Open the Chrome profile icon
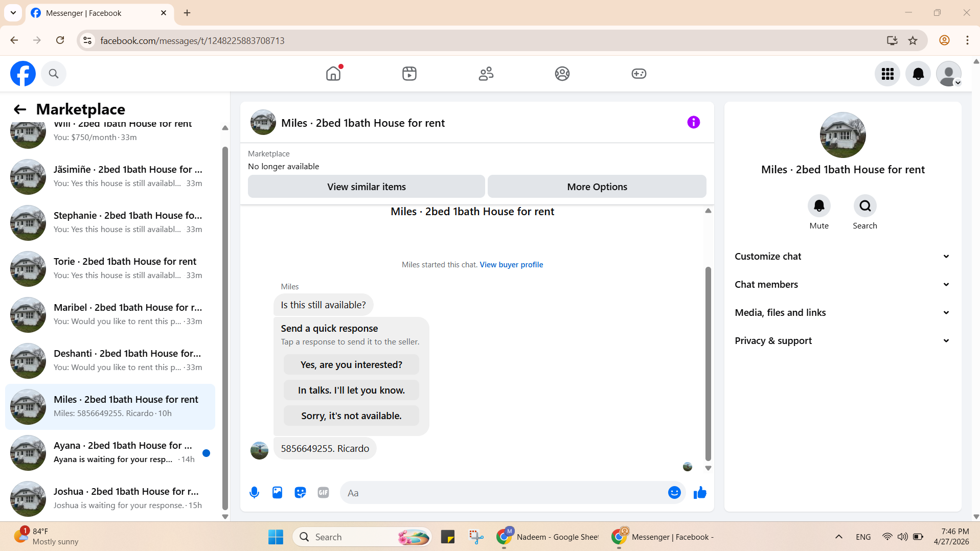Image resolution: width=980 pixels, height=551 pixels. pyautogui.click(x=944, y=40)
